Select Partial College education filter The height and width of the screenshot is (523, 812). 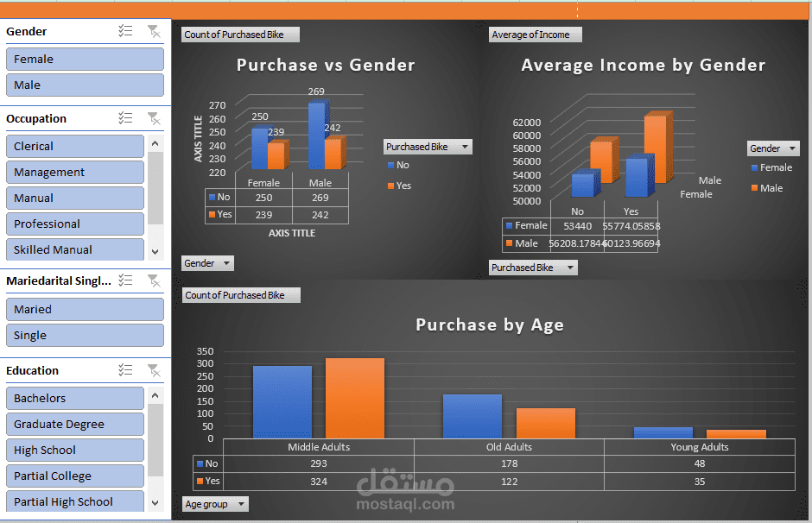pos(75,476)
